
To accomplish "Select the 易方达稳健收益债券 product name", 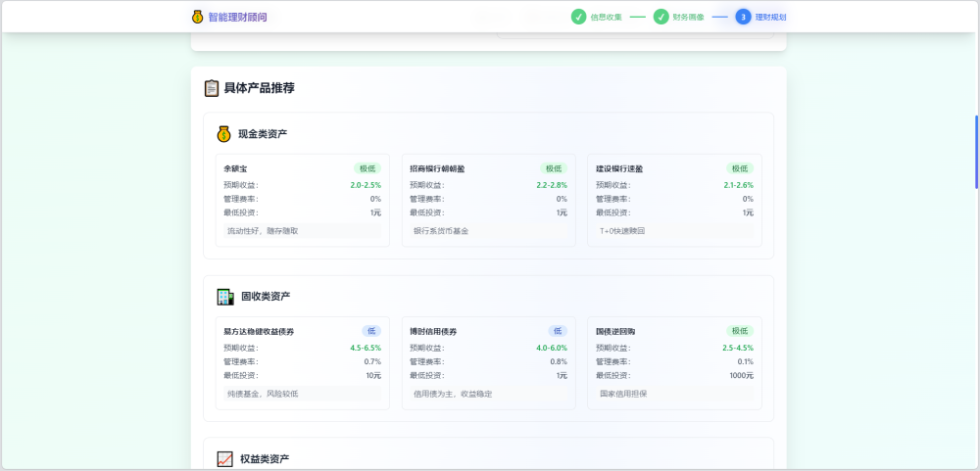I will [259, 332].
